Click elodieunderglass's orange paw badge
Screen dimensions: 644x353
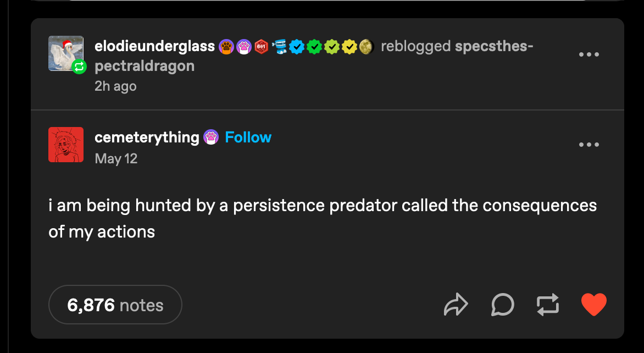[226, 46]
